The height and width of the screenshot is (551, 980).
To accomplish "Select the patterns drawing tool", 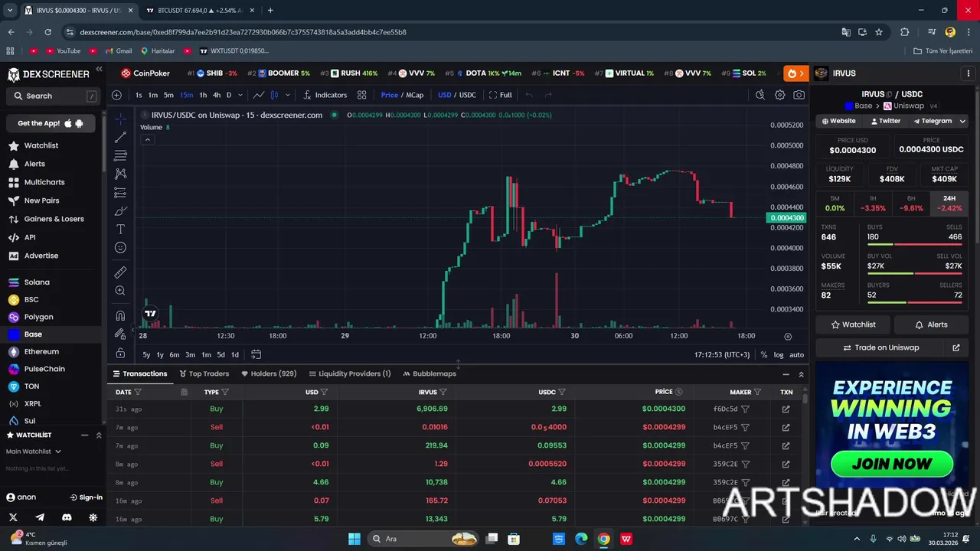I will 120,174.
